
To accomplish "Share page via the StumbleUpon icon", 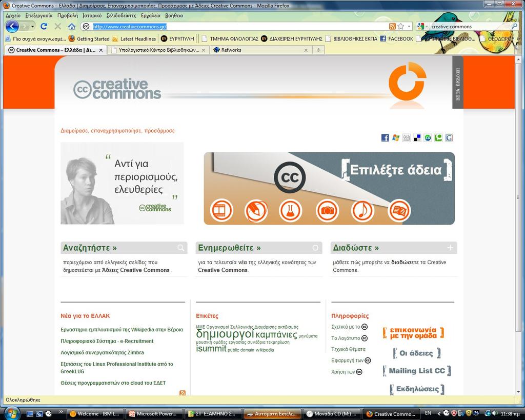I will pos(428,137).
